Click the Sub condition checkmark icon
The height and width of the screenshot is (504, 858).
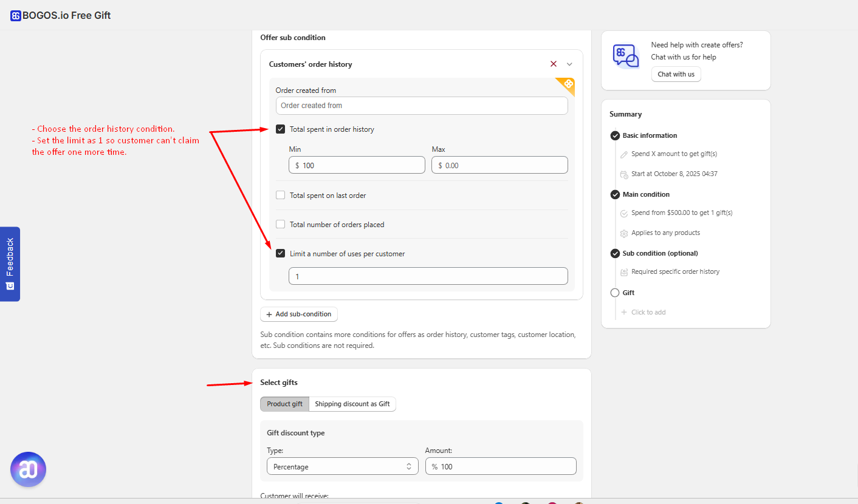click(615, 253)
